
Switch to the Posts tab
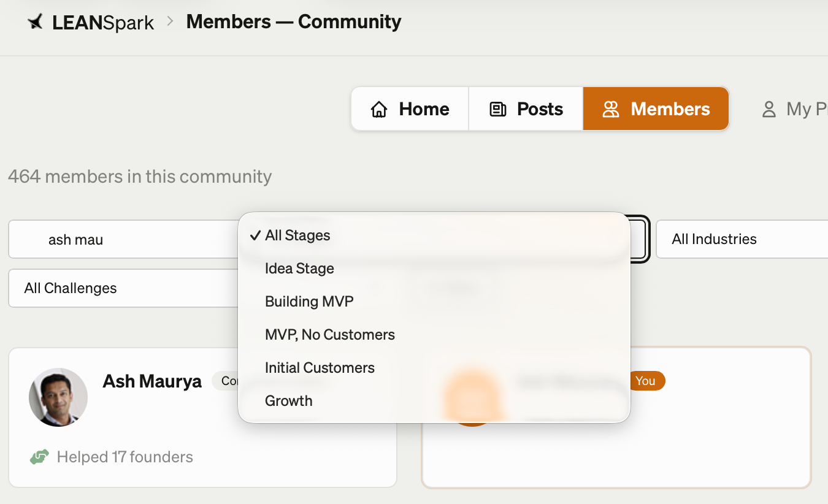[x=526, y=109]
